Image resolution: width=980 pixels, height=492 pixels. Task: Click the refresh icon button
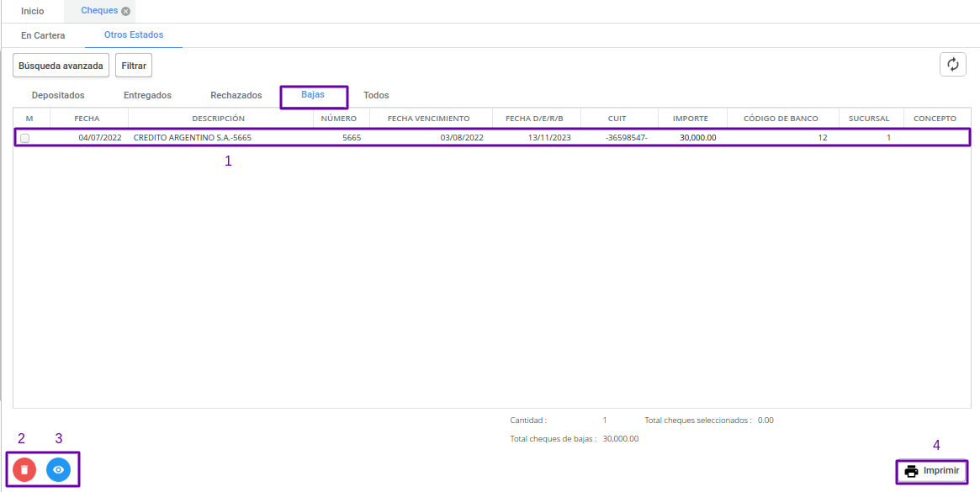click(x=952, y=65)
